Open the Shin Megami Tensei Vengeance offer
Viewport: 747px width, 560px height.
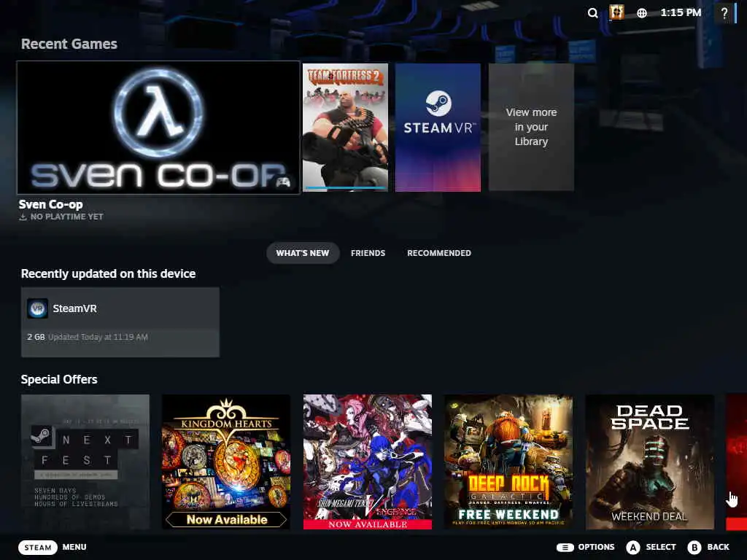[x=368, y=462]
